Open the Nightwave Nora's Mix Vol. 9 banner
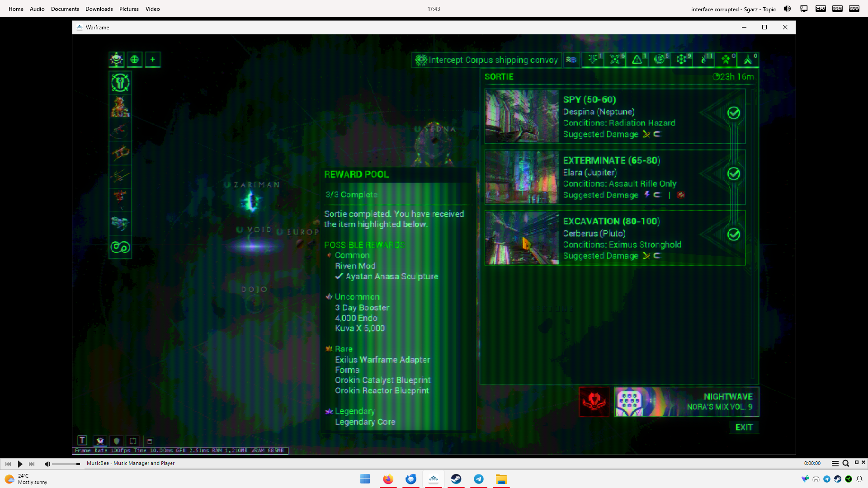The image size is (868, 488). tap(686, 402)
